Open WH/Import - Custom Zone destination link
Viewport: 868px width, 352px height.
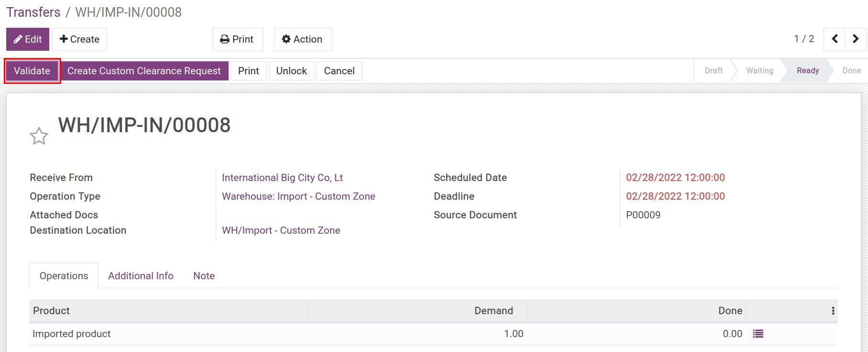pyautogui.click(x=281, y=230)
